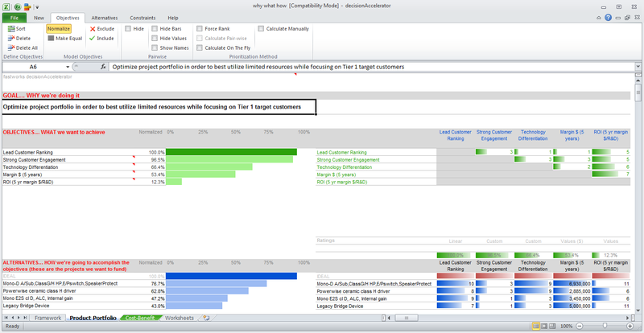
Task: Go to the next sheet tab
Action: pos(19,318)
